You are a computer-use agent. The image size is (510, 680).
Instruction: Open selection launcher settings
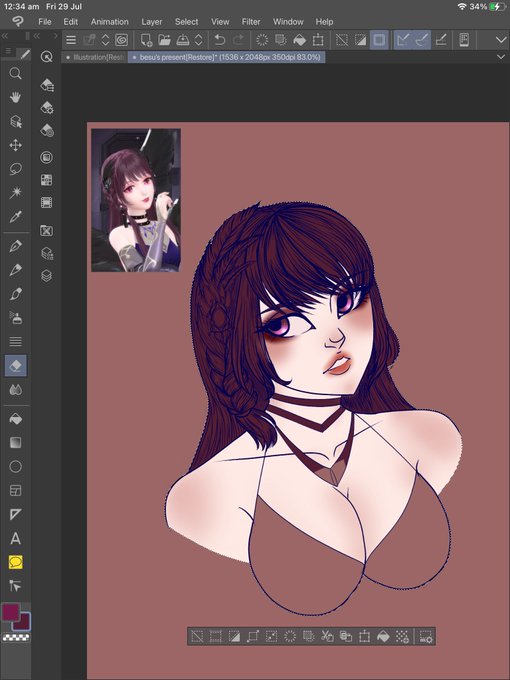425,636
